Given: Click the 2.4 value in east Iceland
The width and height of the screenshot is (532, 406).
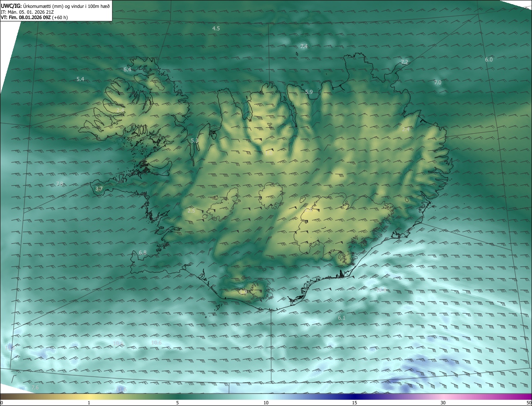Looking at the screenshot, I should pyautogui.click(x=406, y=130).
